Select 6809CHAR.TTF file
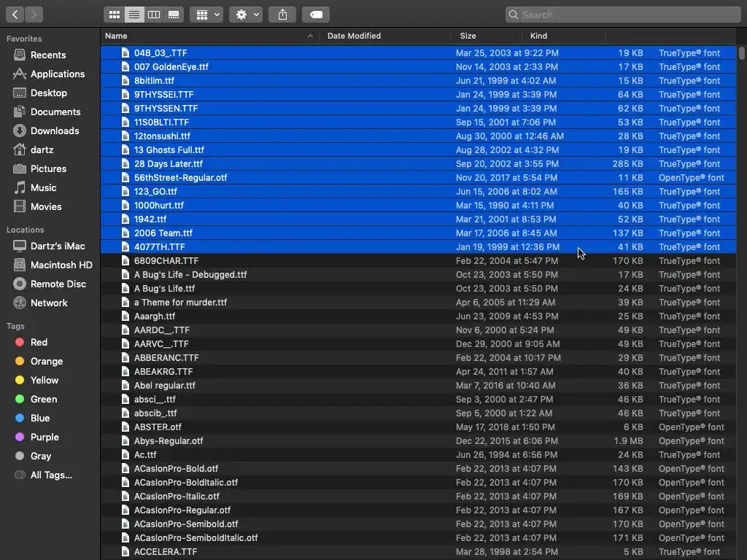Screen dimensions: 747x560 (418, 260)
